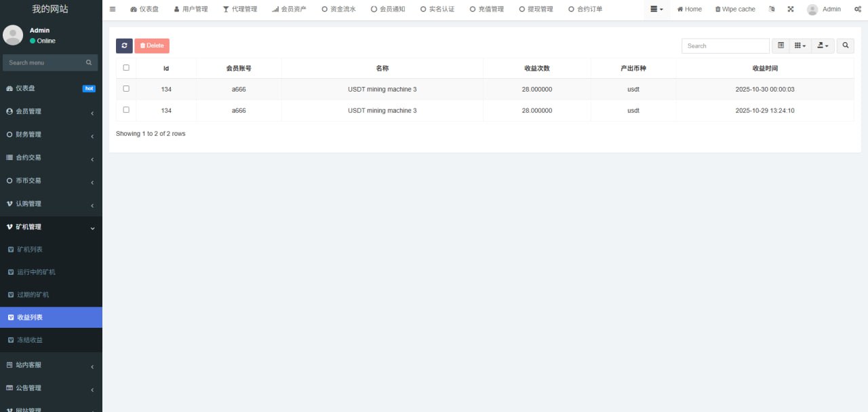868x412 pixels.
Task: Click the Admin avatar in top bar
Action: click(812, 10)
